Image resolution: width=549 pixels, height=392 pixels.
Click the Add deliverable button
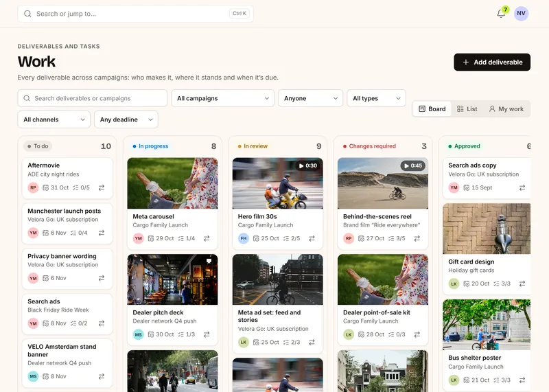(492, 62)
